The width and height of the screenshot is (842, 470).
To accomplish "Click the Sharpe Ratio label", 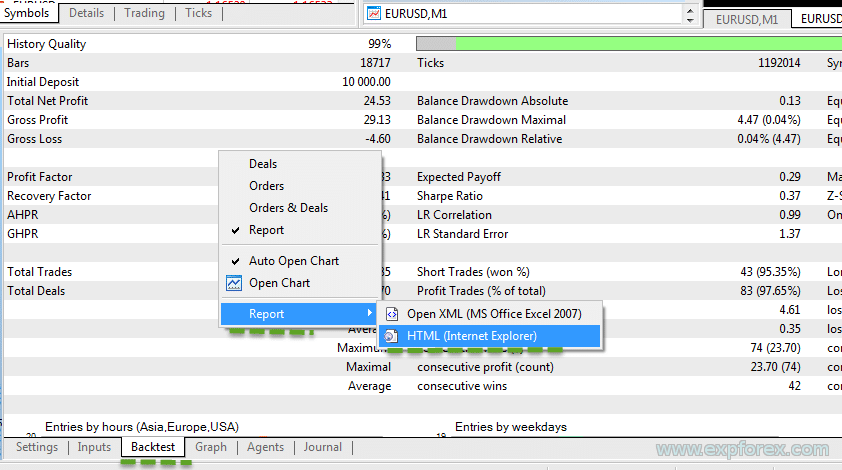I will [x=450, y=196].
